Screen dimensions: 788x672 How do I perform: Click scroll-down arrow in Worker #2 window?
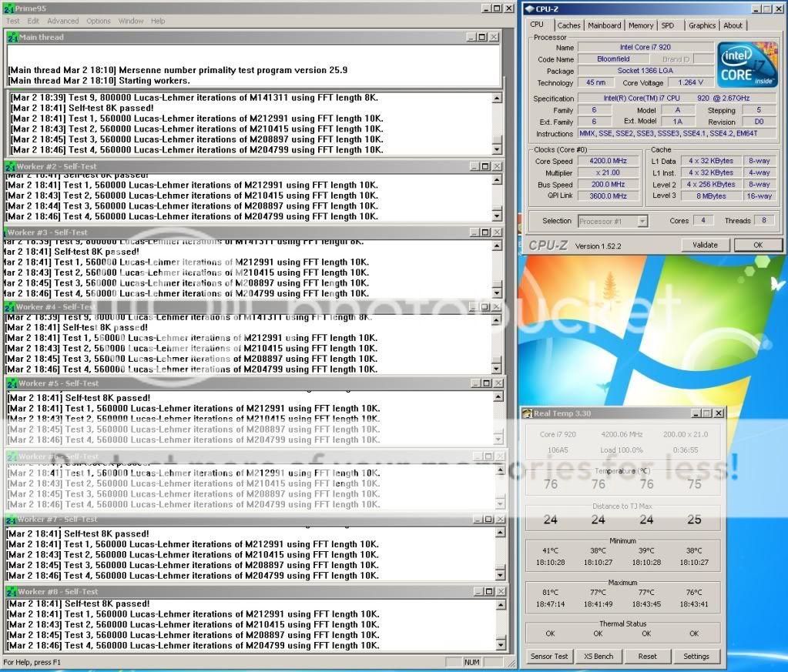497,216
